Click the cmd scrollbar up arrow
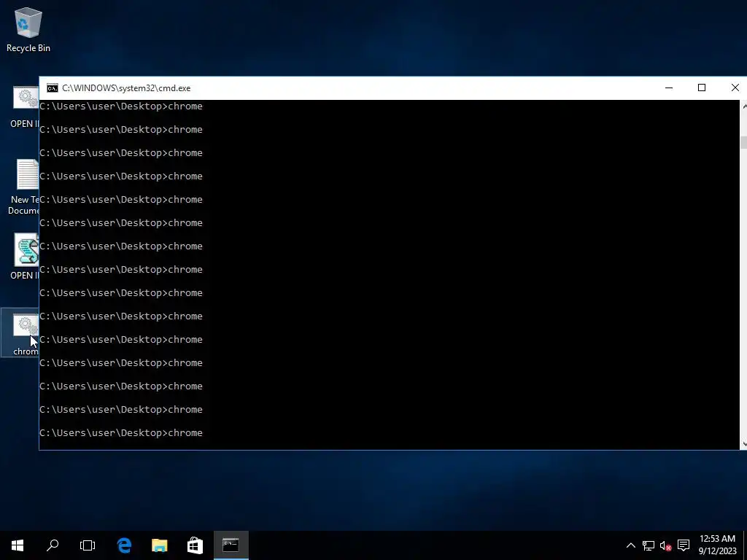This screenshot has width=747, height=560. [x=743, y=106]
